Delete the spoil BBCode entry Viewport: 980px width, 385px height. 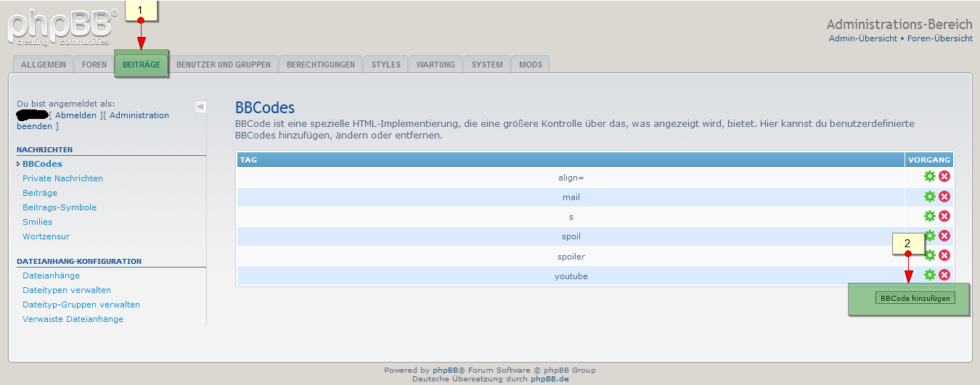tap(944, 236)
